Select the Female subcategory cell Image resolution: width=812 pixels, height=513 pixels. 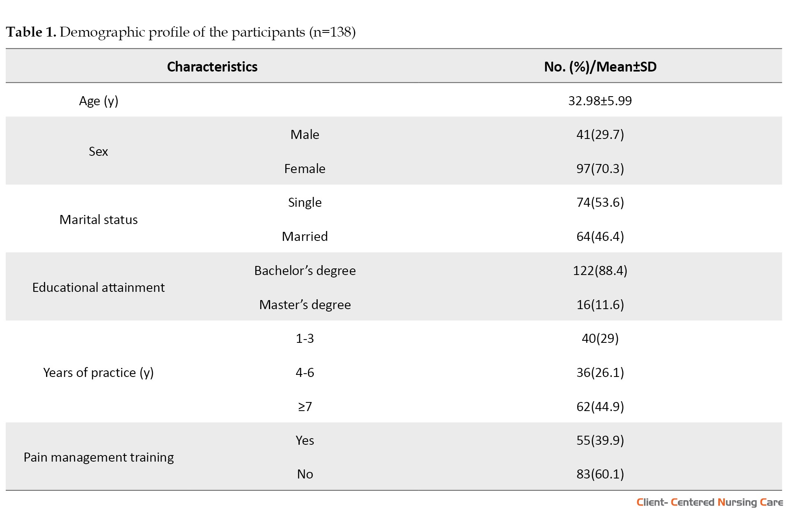tap(305, 169)
